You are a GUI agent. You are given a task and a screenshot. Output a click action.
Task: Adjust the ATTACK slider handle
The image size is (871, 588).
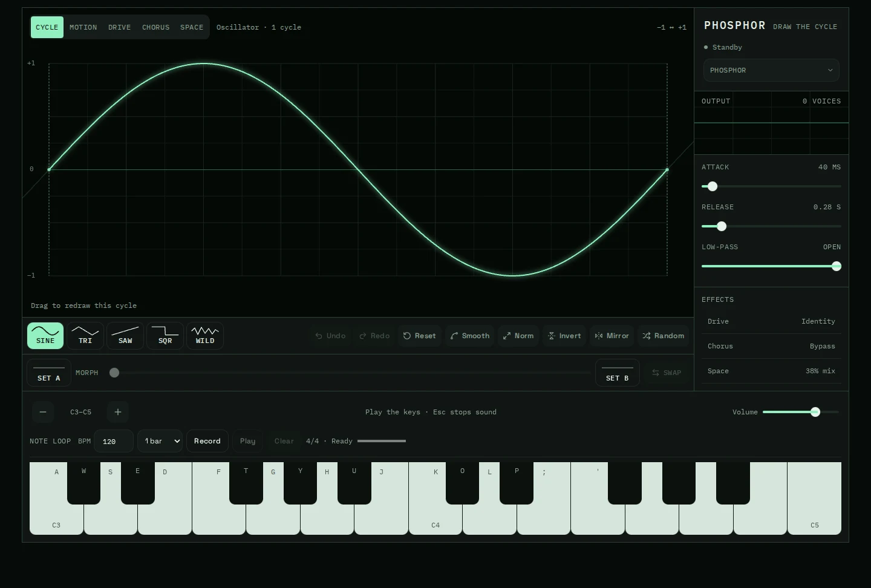click(713, 186)
